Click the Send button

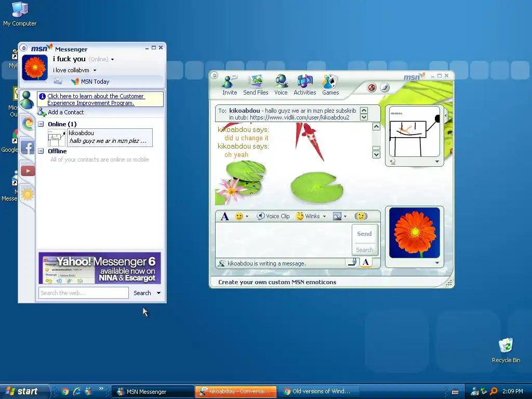364,234
